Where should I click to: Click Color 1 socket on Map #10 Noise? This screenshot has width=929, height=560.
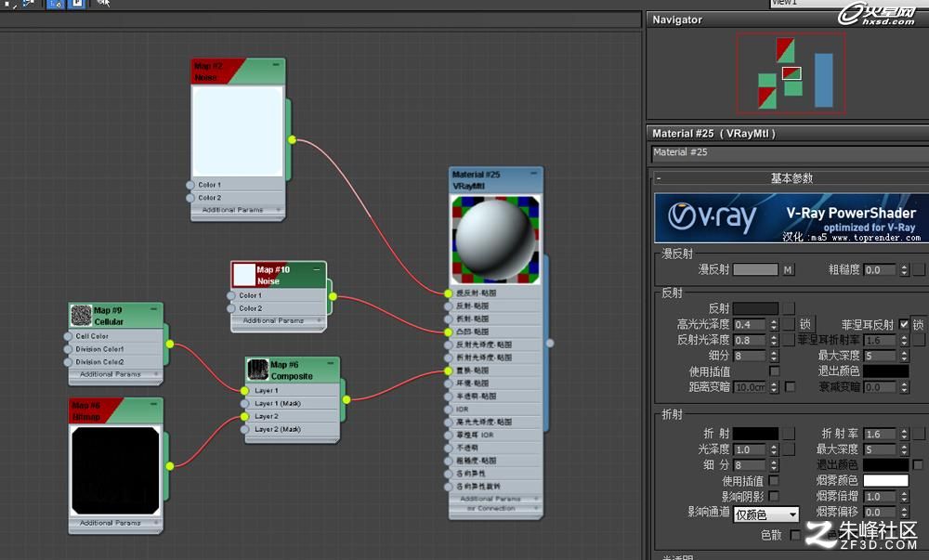(x=231, y=295)
